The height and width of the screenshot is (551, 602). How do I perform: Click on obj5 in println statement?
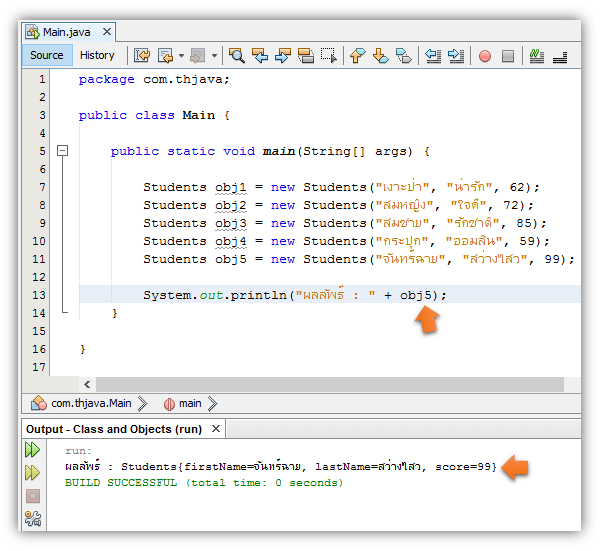click(416, 295)
